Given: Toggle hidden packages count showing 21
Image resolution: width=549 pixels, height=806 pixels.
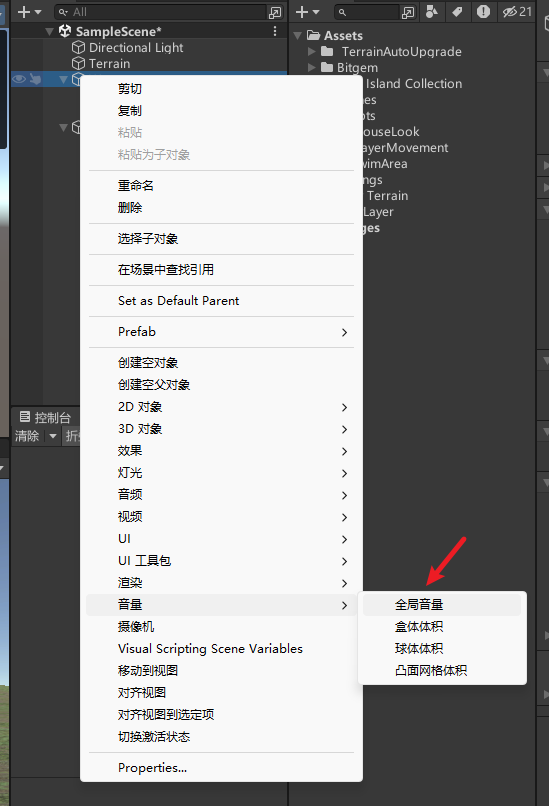Looking at the screenshot, I should [517, 12].
